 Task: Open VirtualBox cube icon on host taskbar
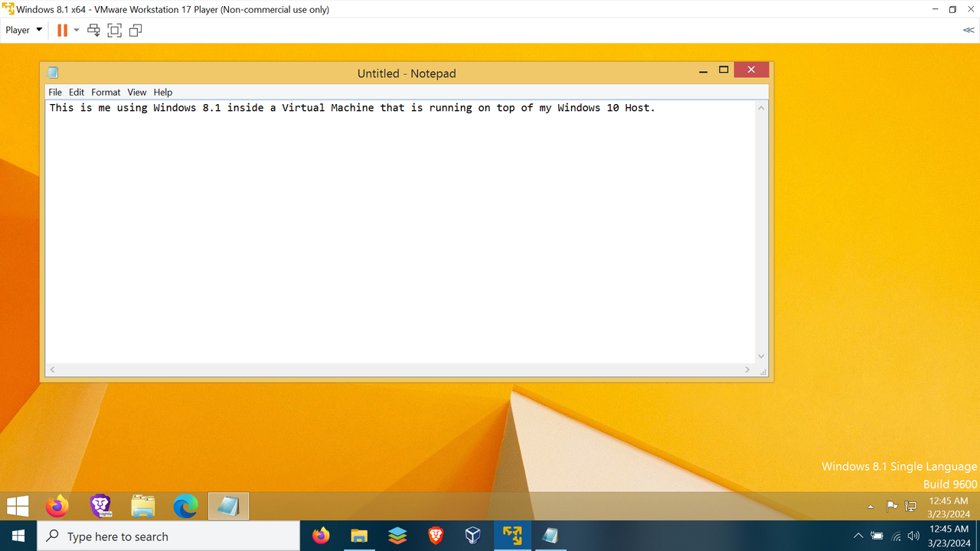pos(473,536)
